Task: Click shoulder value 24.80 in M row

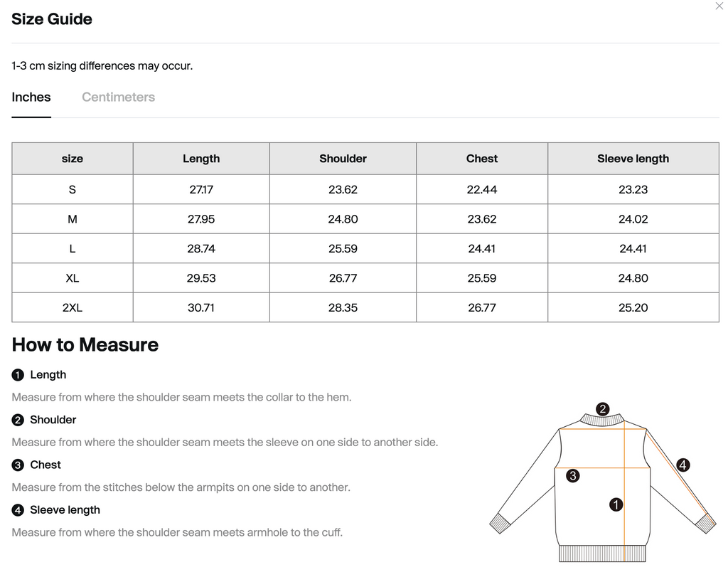Action: point(343,219)
